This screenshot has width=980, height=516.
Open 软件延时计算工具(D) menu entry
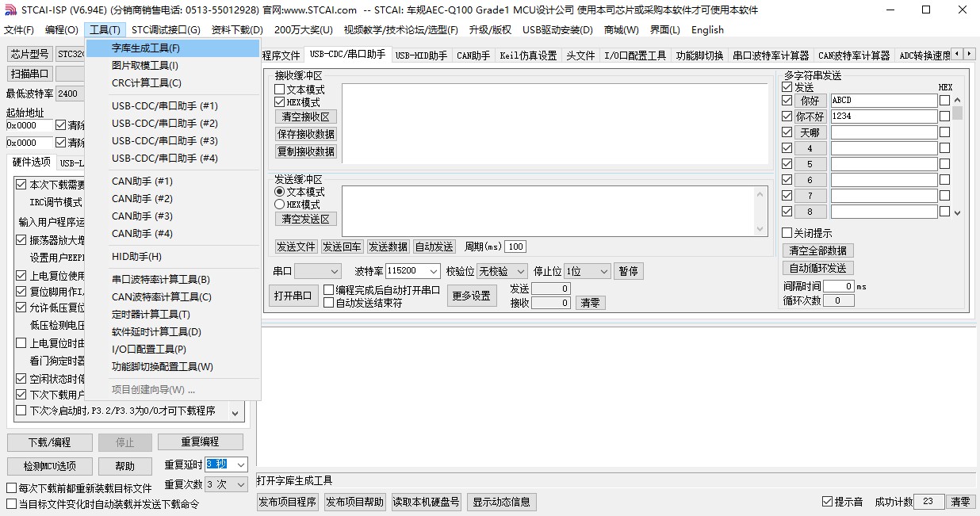174,332
